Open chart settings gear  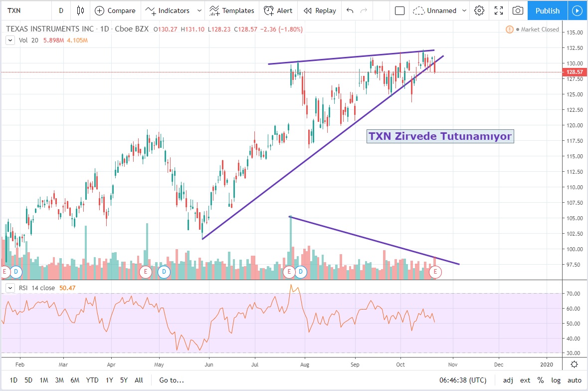479,10
